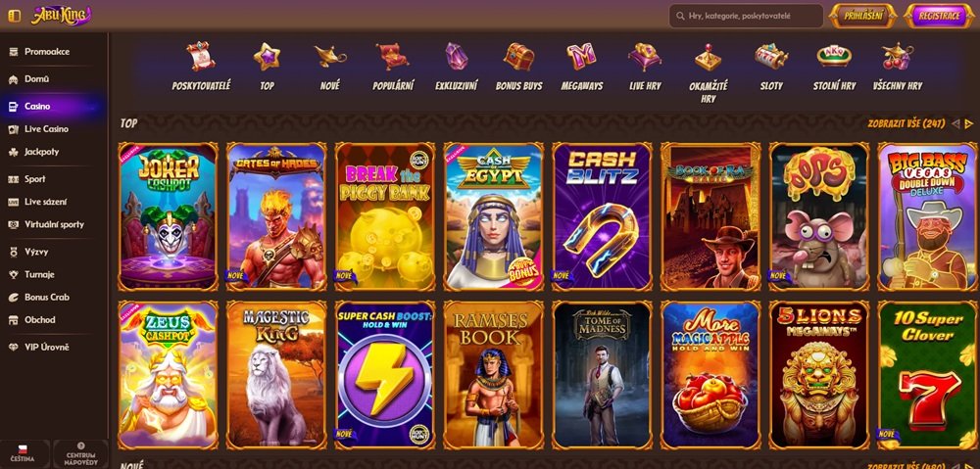Launch the Gates of Hades game thumbnail
This screenshot has width=980, height=469.
[x=276, y=216]
